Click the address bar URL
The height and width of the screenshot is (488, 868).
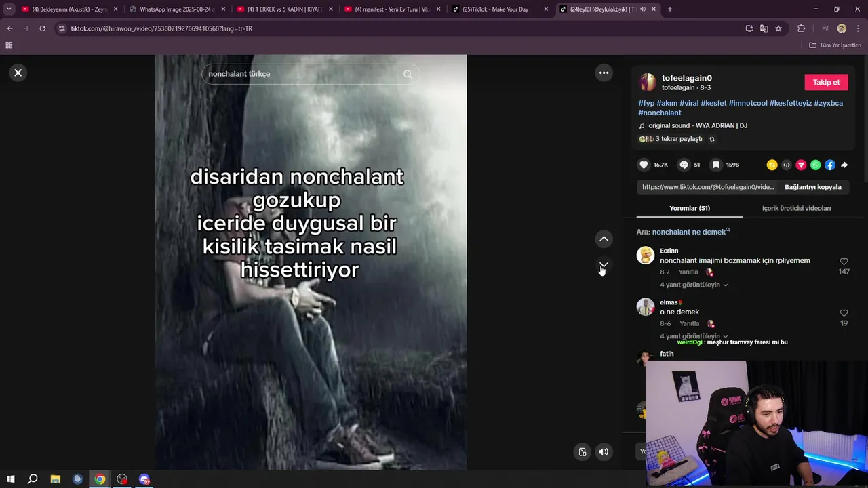point(161,28)
